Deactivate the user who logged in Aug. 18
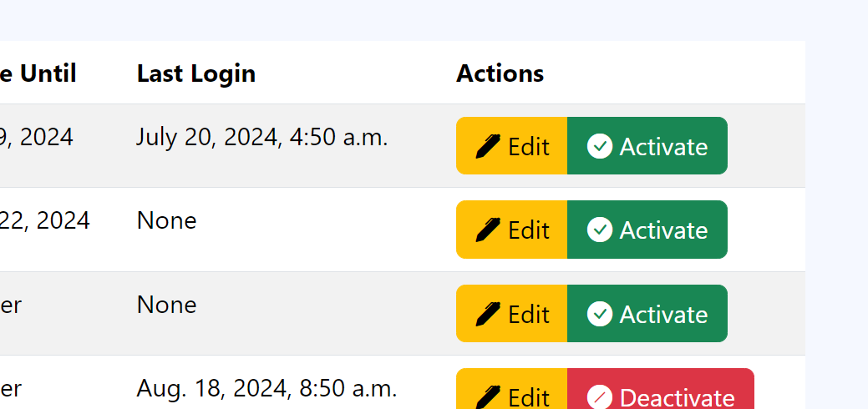This screenshot has width=868, height=409. [661, 396]
